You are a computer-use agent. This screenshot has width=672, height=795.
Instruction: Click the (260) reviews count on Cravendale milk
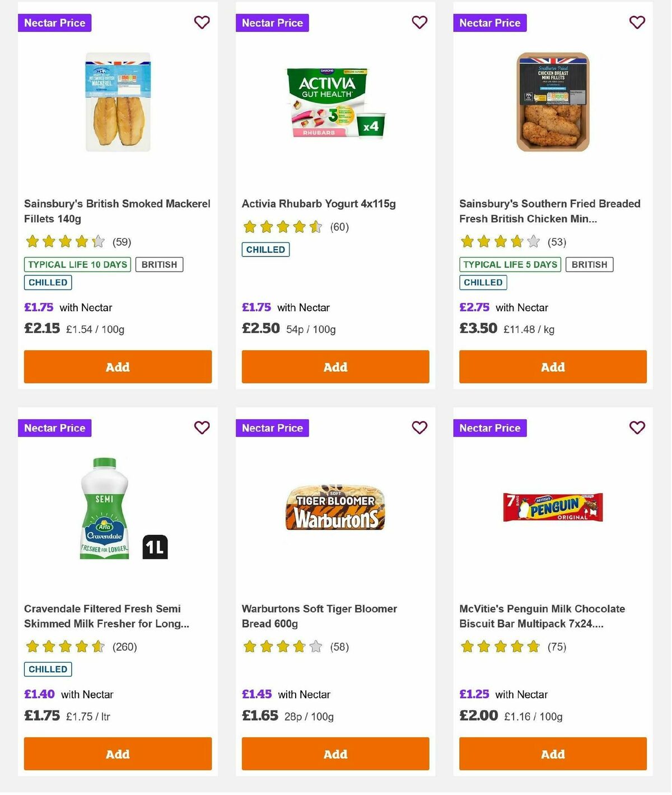coord(125,646)
